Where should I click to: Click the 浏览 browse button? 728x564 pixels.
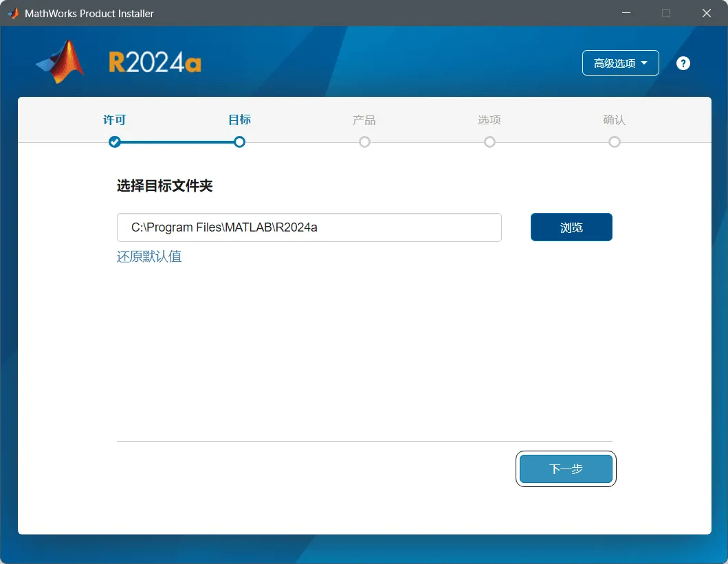pyautogui.click(x=571, y=227)
